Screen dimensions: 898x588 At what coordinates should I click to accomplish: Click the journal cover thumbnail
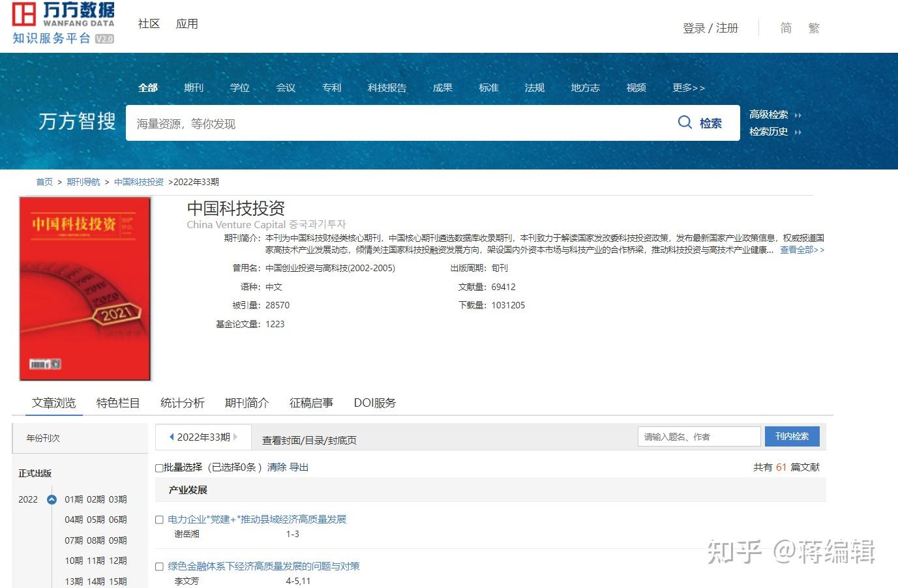click(85, 289)
